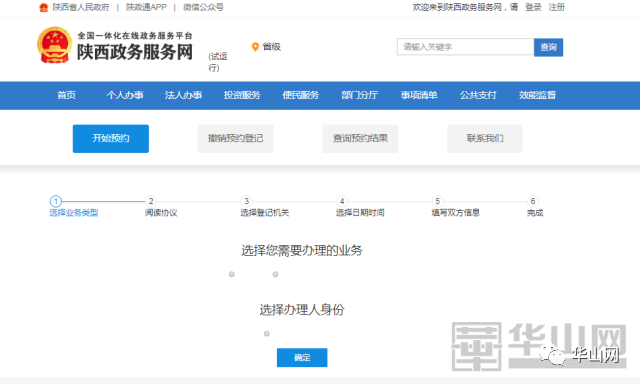Click the 选择办理人身份 heading
Image resolution: width=640 pixels, height=384 pixels.
pyautogui.click(x=302, y=310)
